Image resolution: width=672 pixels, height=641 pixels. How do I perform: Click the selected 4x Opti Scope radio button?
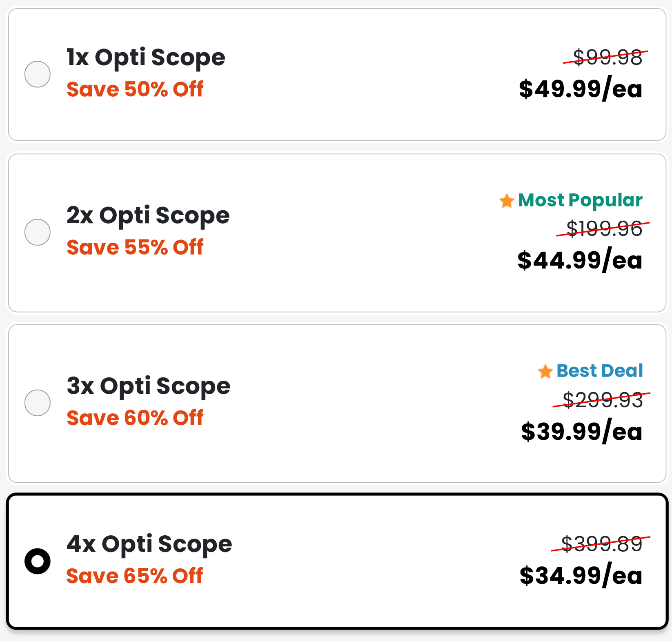coord(37,561)
